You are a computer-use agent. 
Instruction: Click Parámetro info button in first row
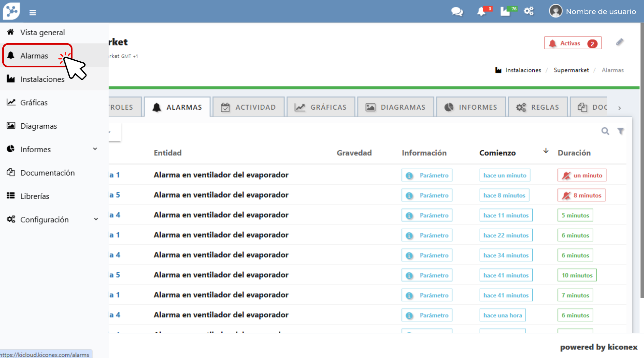tap(427, 175)
